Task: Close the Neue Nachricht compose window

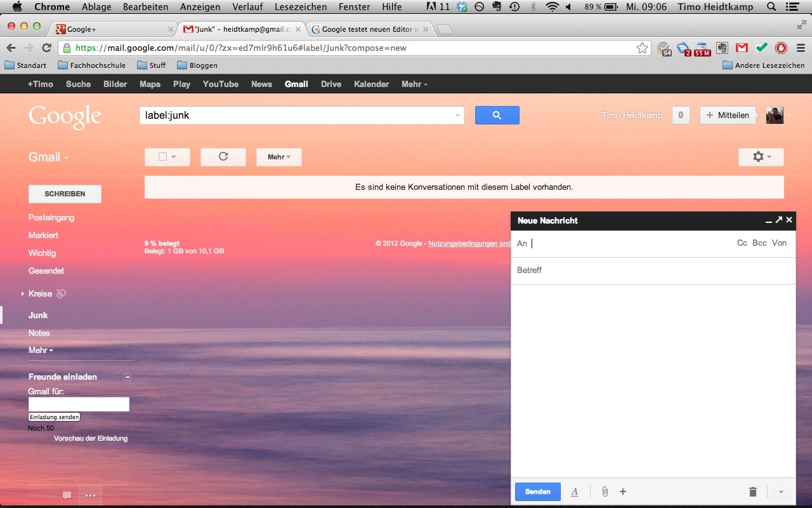Action: pyautogui.click(x=789, y=220)
